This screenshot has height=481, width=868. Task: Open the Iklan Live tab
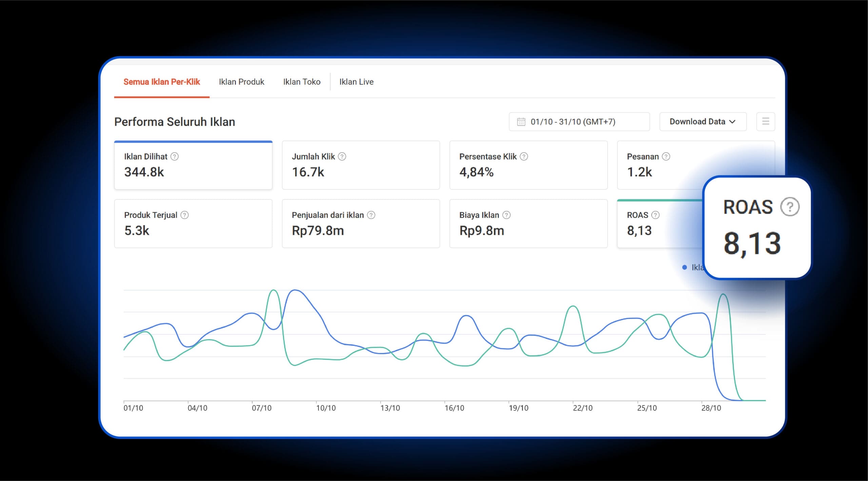click(356, 82)
